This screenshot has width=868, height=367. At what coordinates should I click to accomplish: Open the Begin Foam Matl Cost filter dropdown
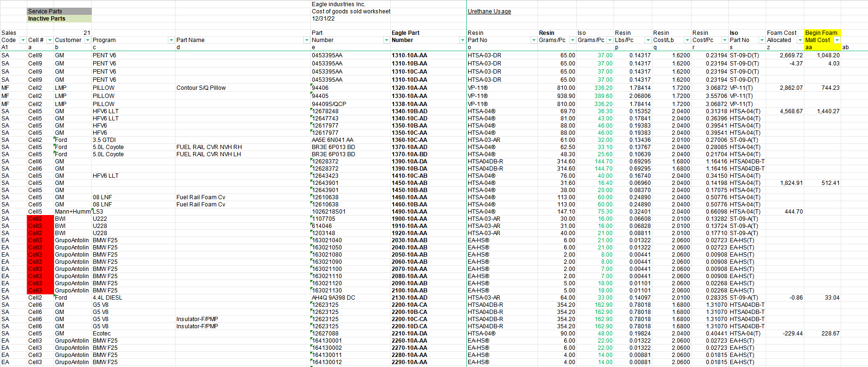(x=837, y=40)
